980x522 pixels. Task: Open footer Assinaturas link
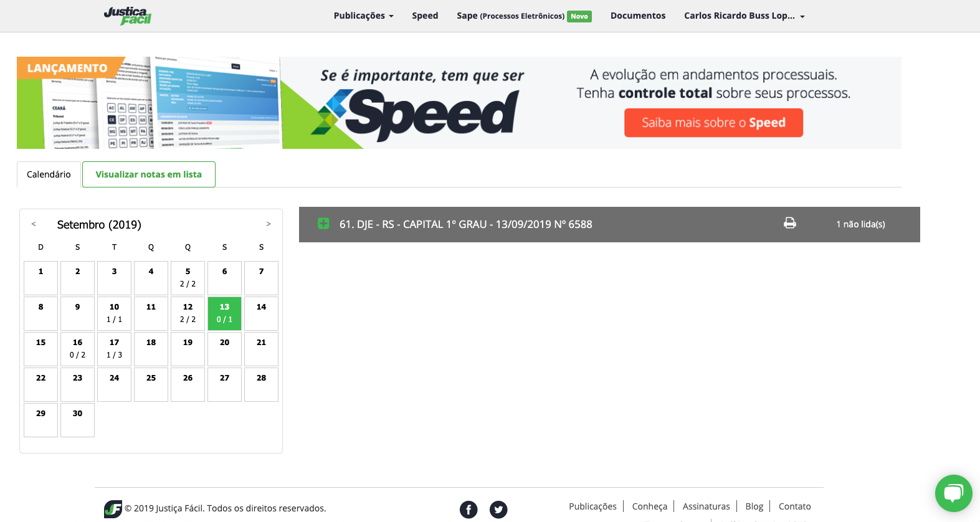click(706, 506)
